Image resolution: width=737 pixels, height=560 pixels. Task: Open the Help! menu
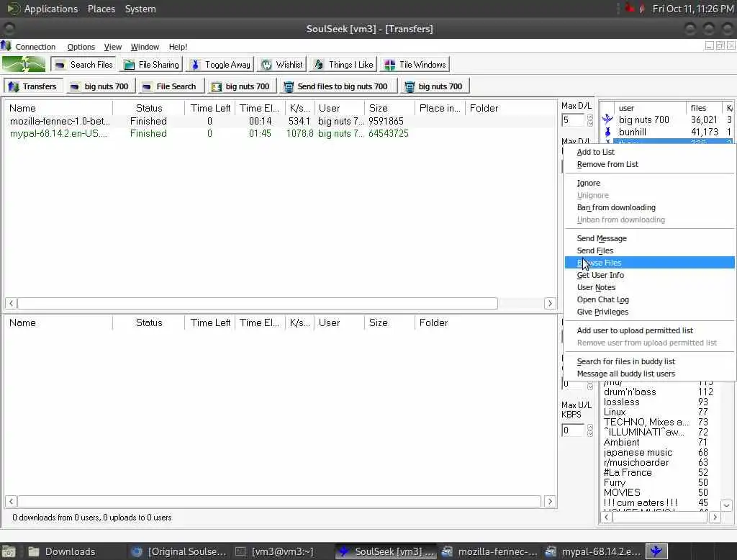tap(178, 47)
